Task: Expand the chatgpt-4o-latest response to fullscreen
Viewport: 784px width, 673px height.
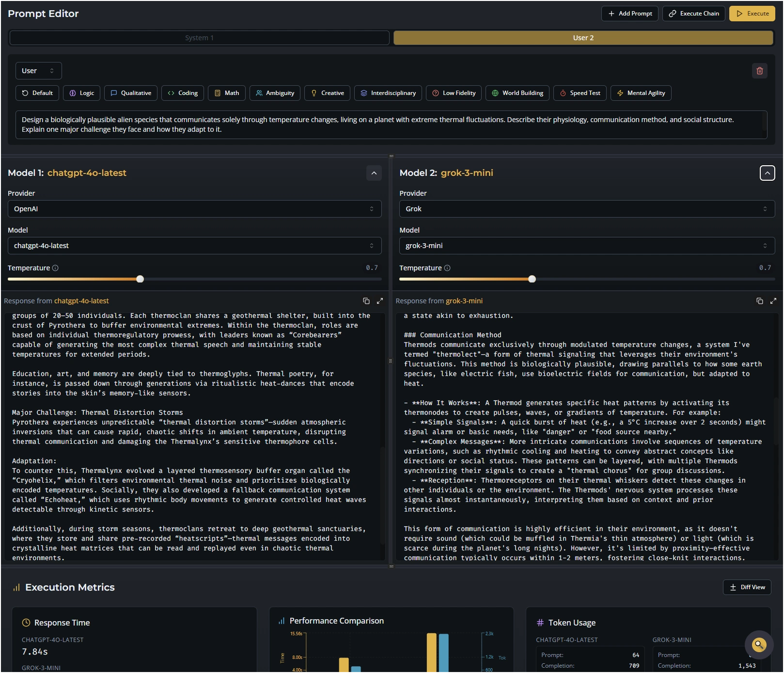Action: tap(380, 301)
